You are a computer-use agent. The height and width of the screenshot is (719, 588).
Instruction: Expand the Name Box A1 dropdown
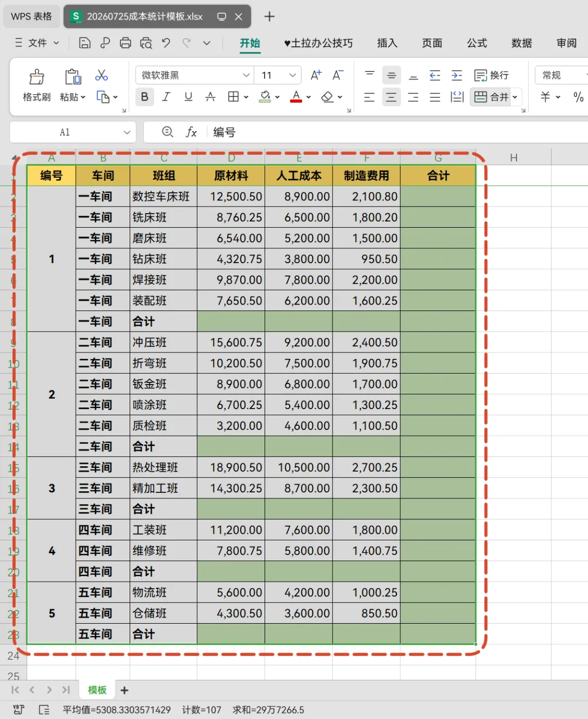tap(127, 132)
